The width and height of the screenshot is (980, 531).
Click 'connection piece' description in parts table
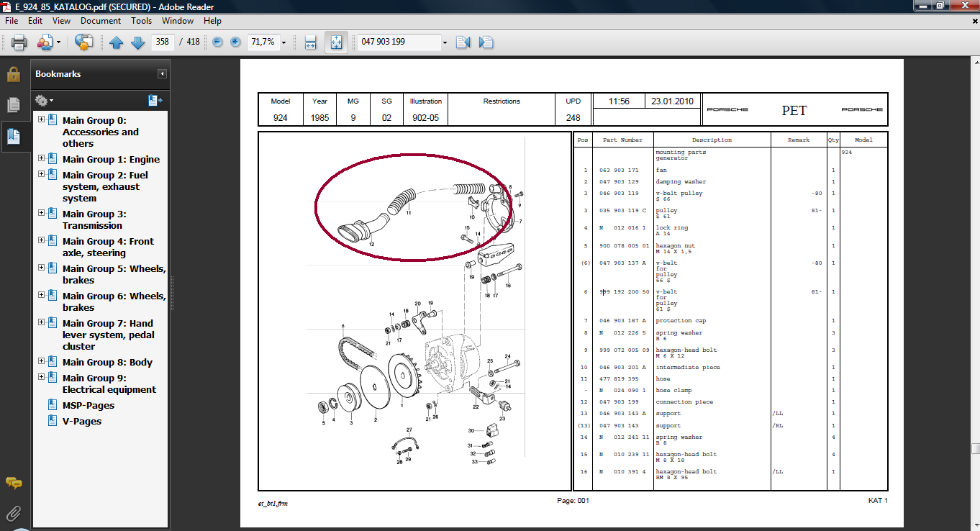pos(682,401)
